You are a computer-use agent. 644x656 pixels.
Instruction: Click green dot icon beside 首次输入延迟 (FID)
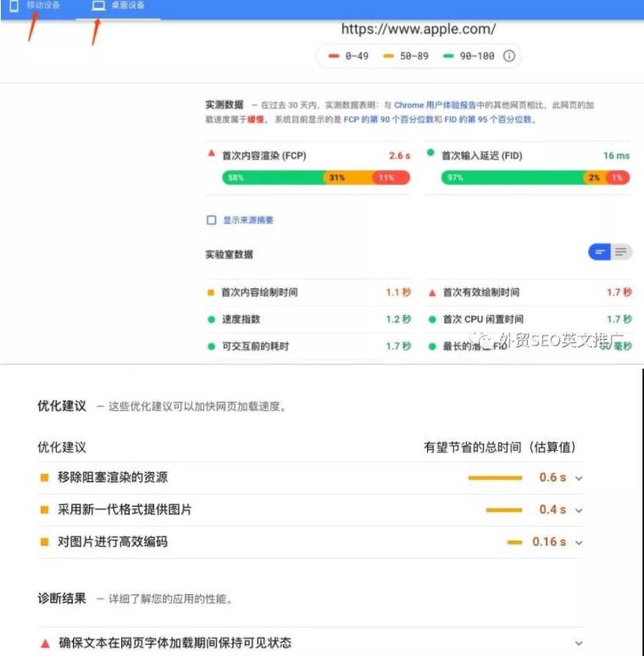coord(430,154)
